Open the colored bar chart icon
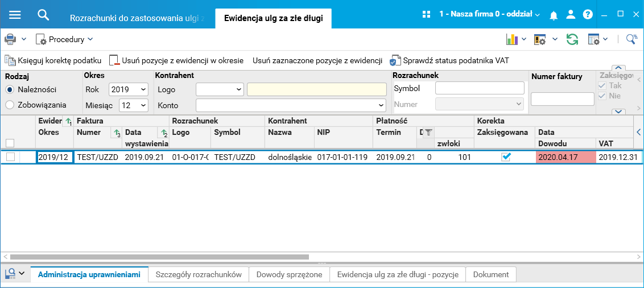644x288 pixels. (511, 39)
